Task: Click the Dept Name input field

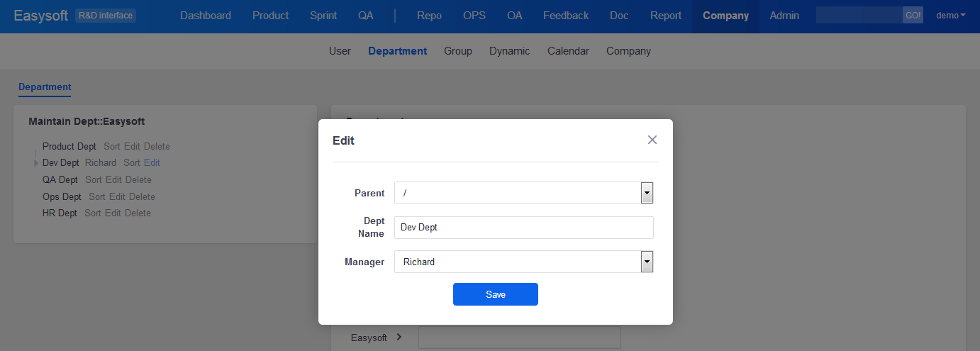Action: (x=523, y=228)
